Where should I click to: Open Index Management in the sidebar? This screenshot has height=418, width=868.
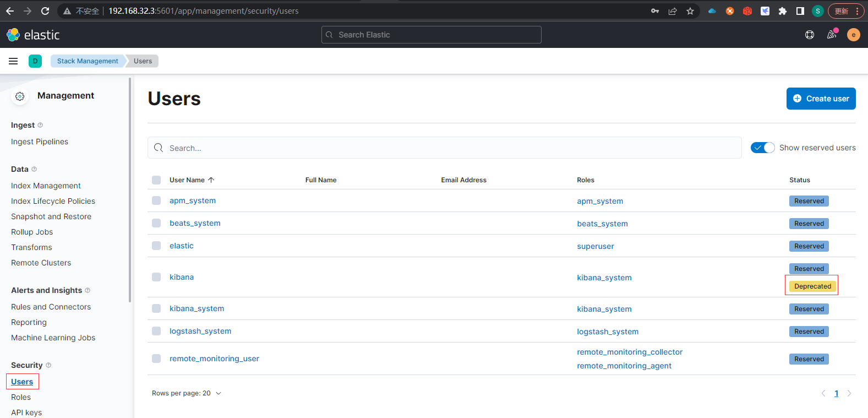pos(46,186)
